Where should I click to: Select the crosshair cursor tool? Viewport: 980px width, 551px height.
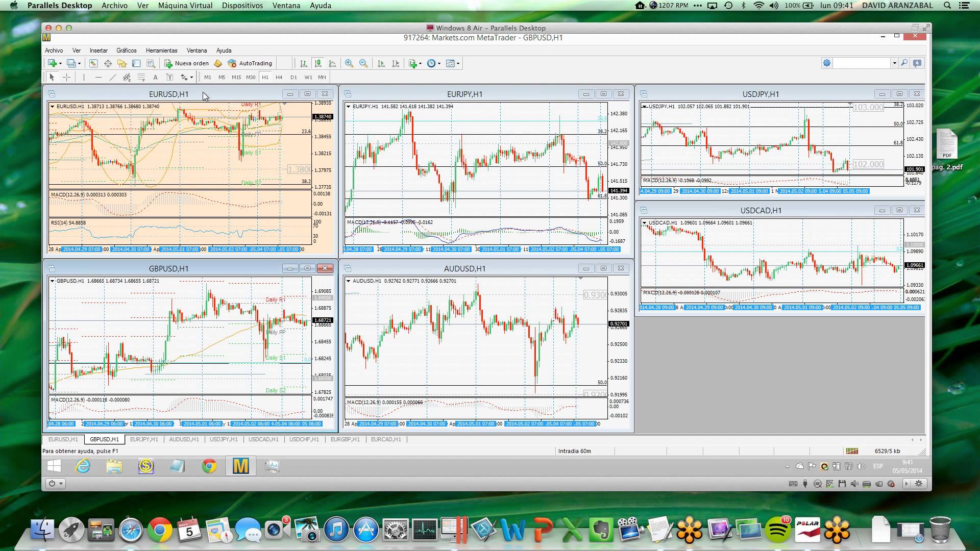tap(66, 77)
